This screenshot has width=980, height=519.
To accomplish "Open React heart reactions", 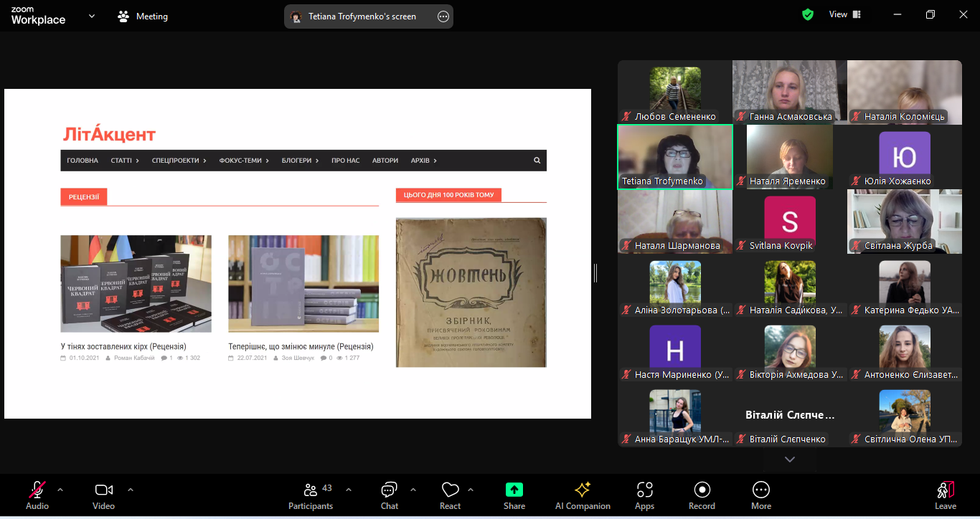I will pyautogui.click(x=451, y=495).
